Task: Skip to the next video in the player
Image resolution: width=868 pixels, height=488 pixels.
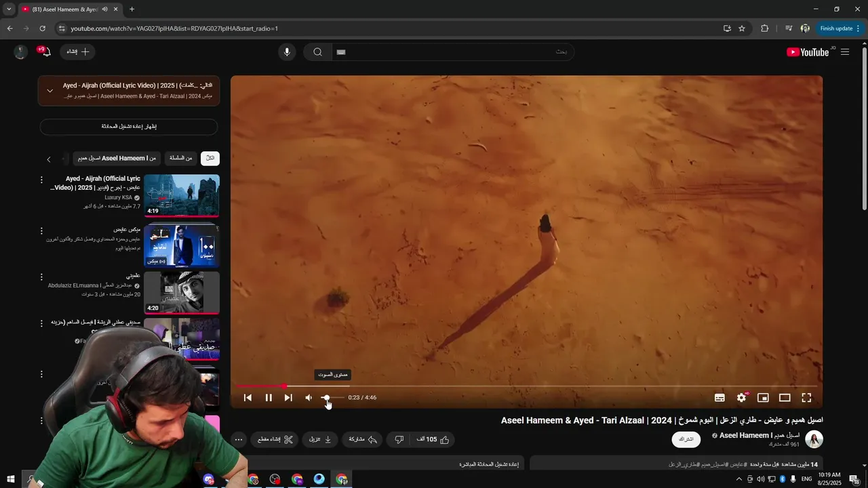Action: coord(288,398)
